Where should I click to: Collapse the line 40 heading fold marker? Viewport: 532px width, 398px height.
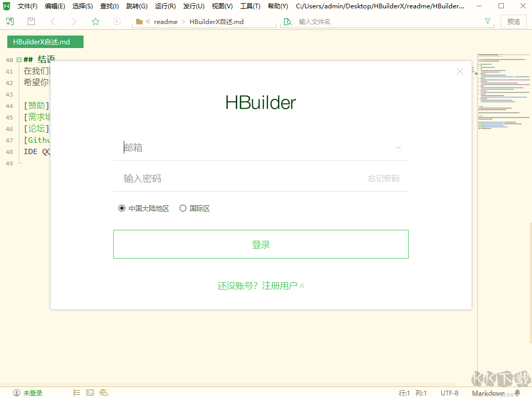(x=19, y=60)
